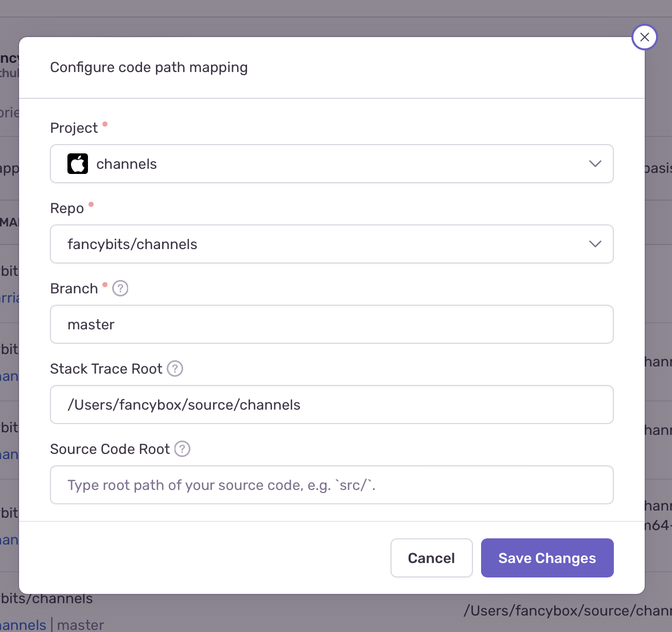Click the required indicator next to Branch
Image resolution: width=672 pixels, height=632 pixels.
coord(105,284)
